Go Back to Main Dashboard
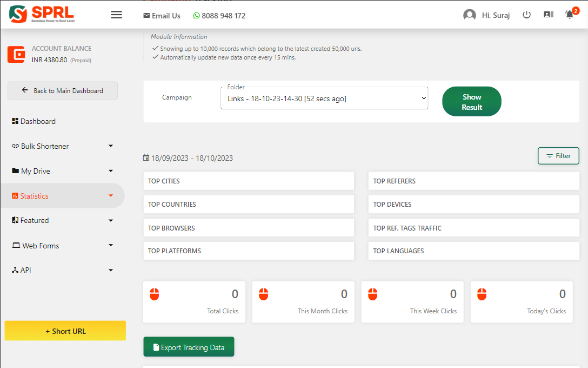The width and height of the screenshot is (588, 368). point(63,91)
